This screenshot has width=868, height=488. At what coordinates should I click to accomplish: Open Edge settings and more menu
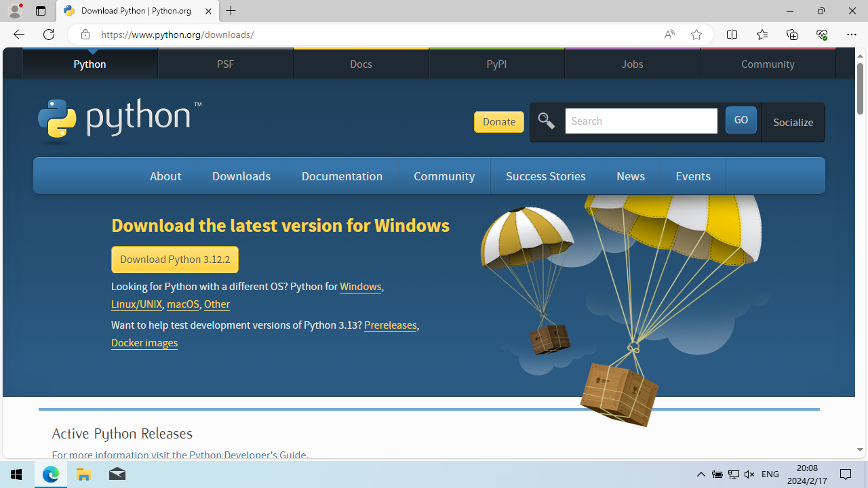click(x=852, y=35)
